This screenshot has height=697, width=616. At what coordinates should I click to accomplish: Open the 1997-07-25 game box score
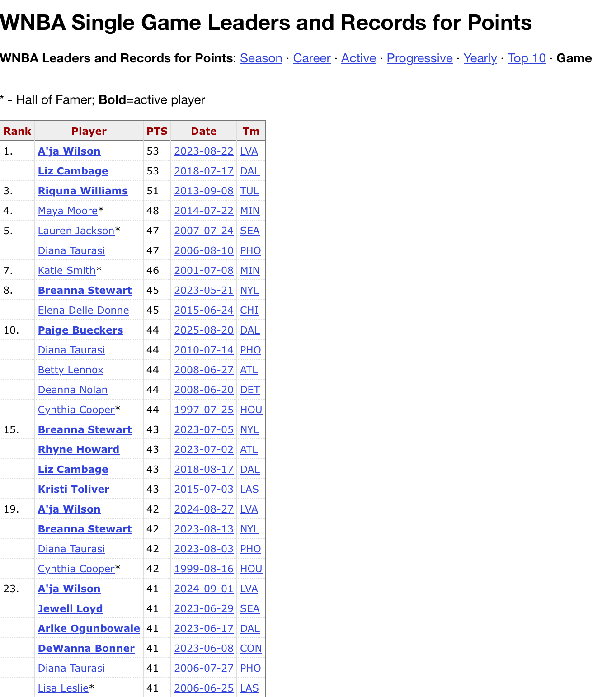click(x=204, y=410)
